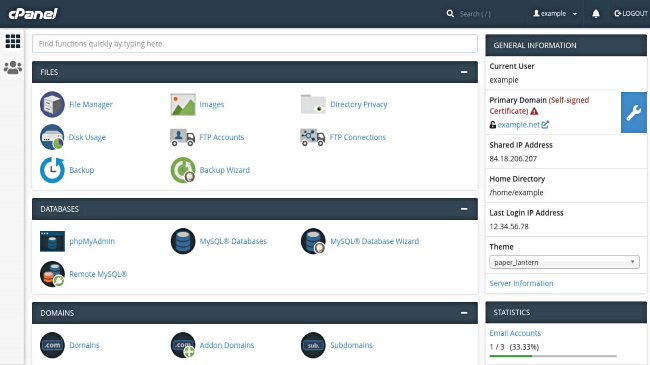Viewport: 650px width, 365px height.
Task: Open the File Manager icon
Action: [x=52, y=105]
